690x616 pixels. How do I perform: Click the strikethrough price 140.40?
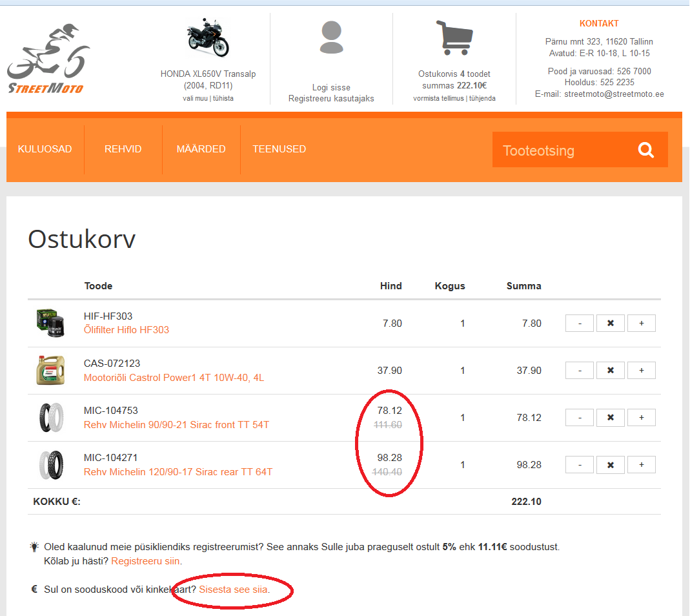click(387, 472)
